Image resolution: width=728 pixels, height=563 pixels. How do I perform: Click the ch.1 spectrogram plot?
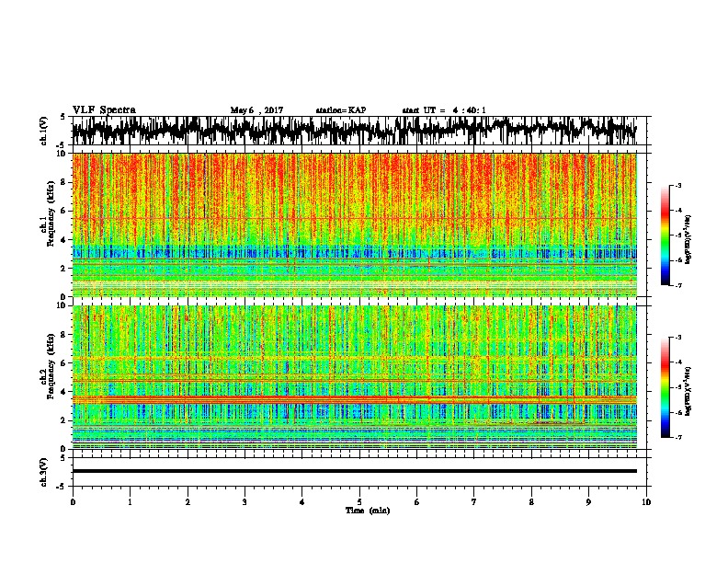(x=354, y=224)
